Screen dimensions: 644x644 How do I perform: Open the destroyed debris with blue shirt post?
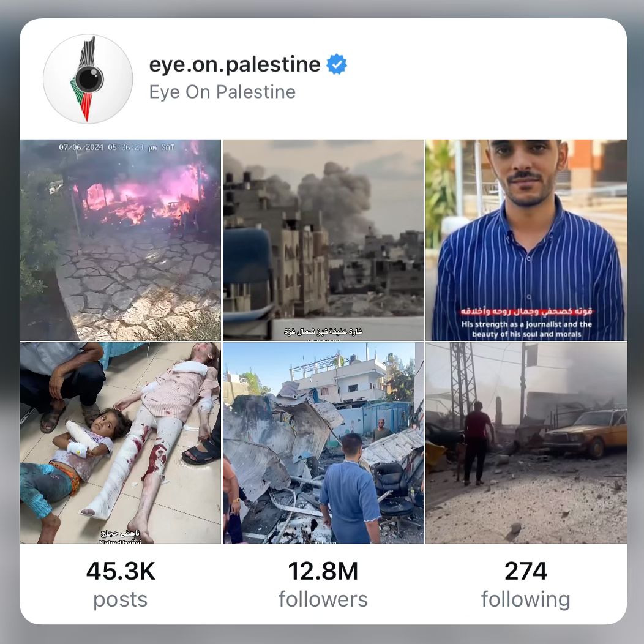click(x=323, y=443)
